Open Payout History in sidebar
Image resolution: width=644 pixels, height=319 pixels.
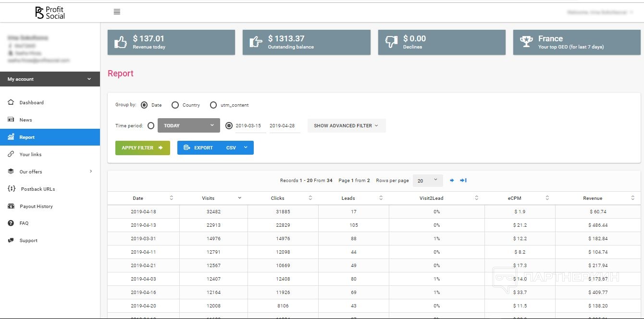(x=36, y=207)
